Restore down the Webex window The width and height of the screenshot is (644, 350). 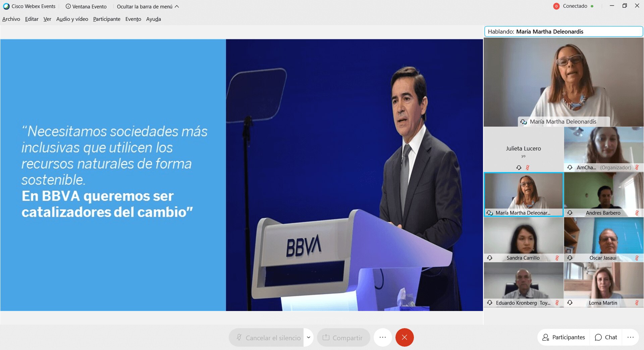click(625, 6)
